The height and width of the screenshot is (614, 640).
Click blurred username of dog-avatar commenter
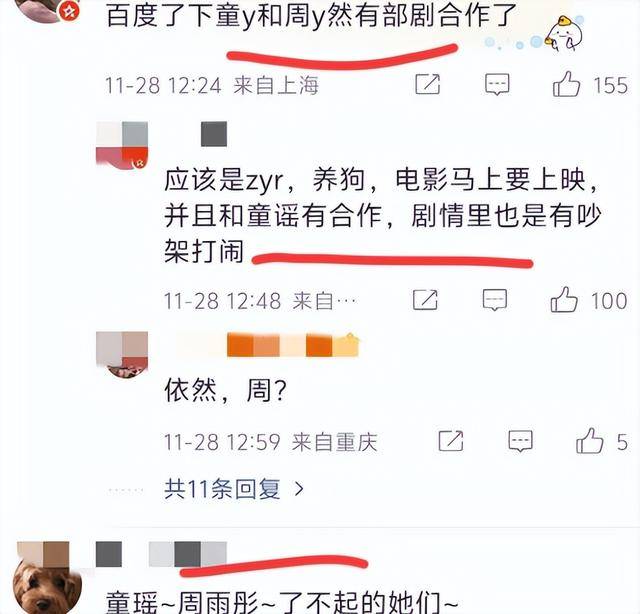(x=161, y=554)
